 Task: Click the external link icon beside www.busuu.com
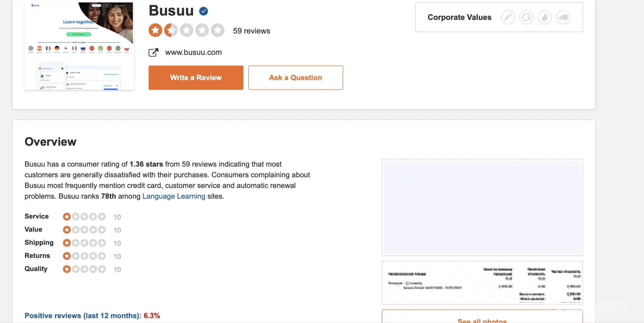pyautogui.click(x=153, y=53)
